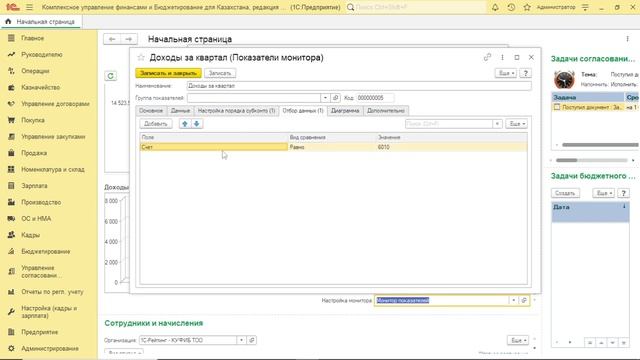
Task: Switch to Дополнительно tab
Action: (386, 111)
